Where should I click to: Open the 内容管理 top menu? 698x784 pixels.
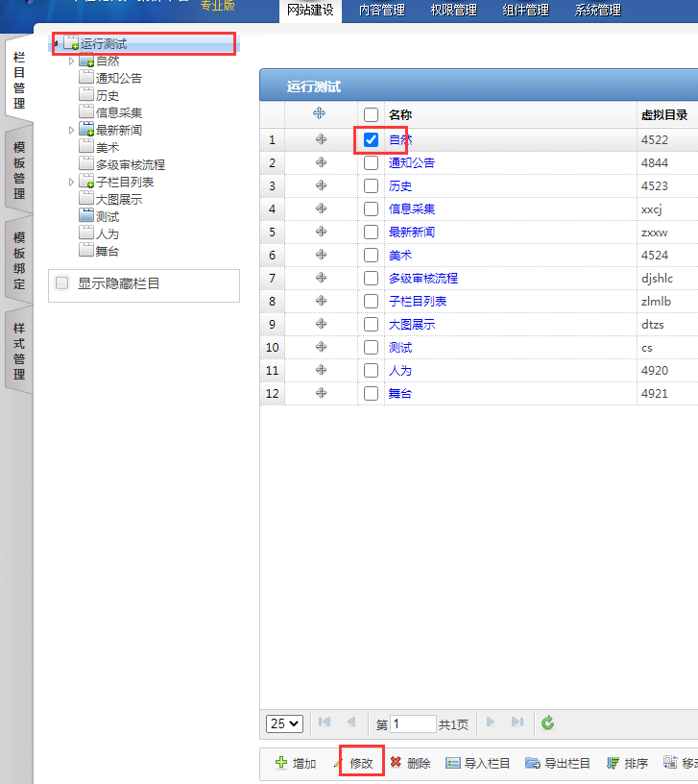pyautogui.click(x=381, y=11)
